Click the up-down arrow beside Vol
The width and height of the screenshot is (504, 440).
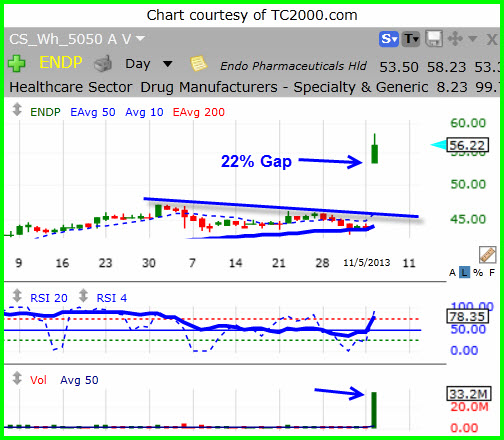(x=17, y=378)
